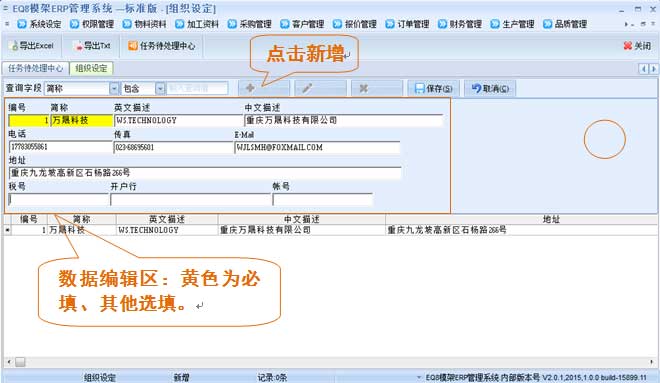
Task: Select grid cell WS.TECHNOLOGY
Action: [167, 230]
